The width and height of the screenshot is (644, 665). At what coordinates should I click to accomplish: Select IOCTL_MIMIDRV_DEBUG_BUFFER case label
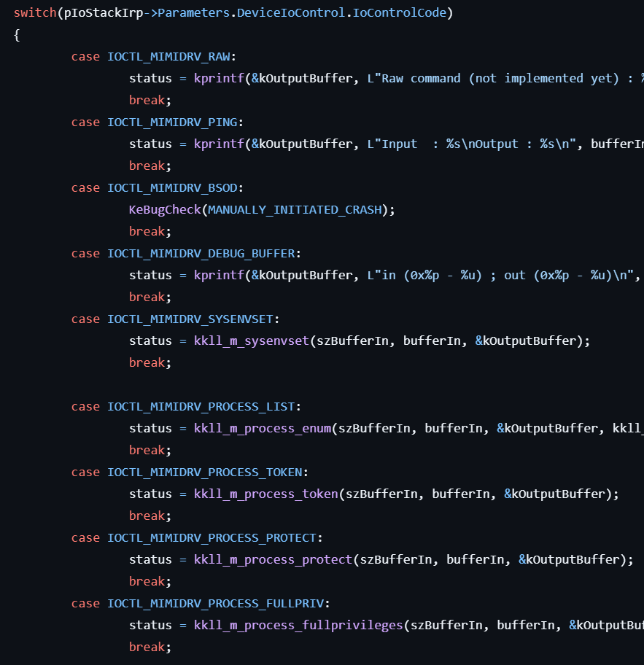201,254
